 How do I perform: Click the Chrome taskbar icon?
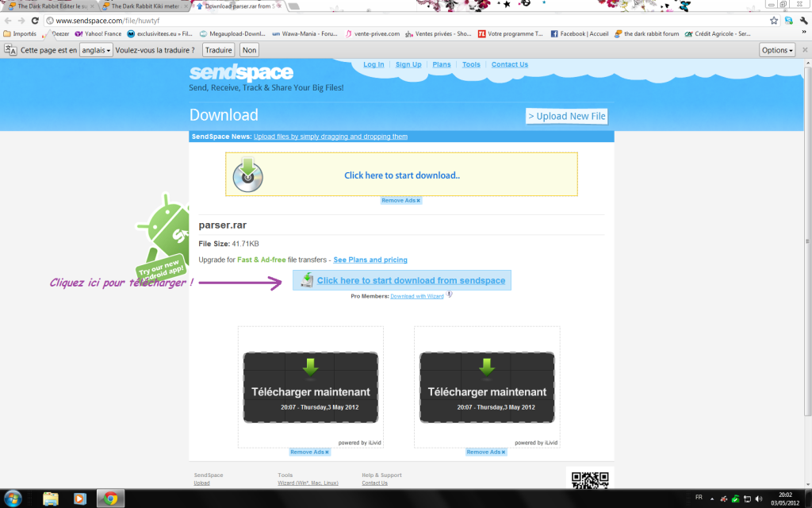(x=110, y=498)
